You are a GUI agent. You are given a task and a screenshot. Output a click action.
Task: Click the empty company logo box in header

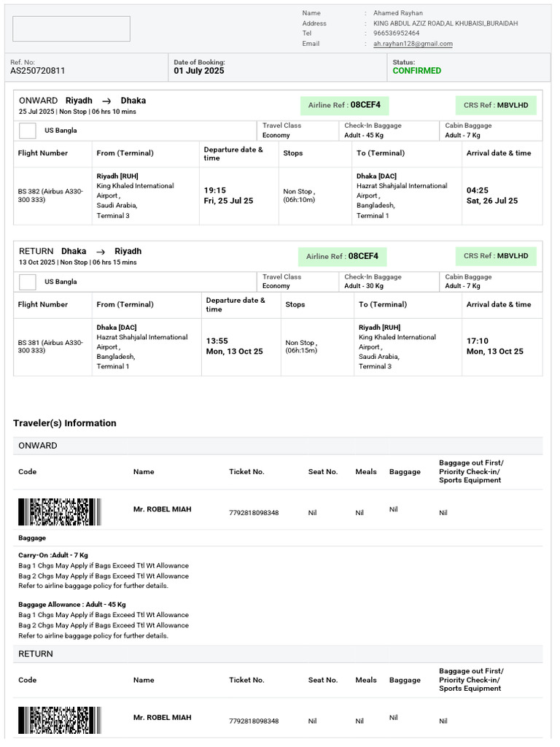[71, 28]
